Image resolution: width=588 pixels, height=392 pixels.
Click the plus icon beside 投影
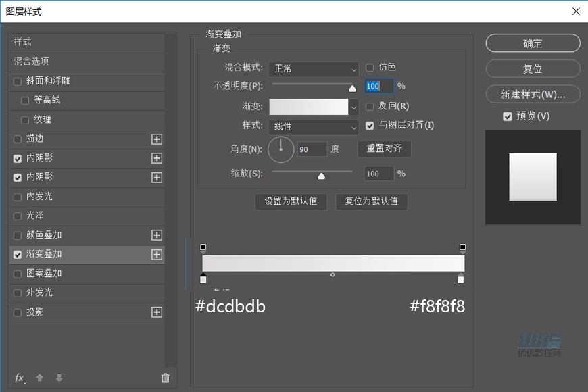tap(157, 312)
